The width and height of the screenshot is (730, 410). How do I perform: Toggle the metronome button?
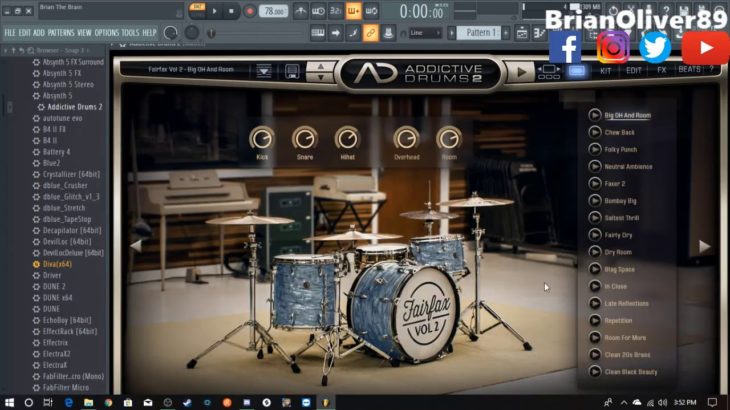301,11
